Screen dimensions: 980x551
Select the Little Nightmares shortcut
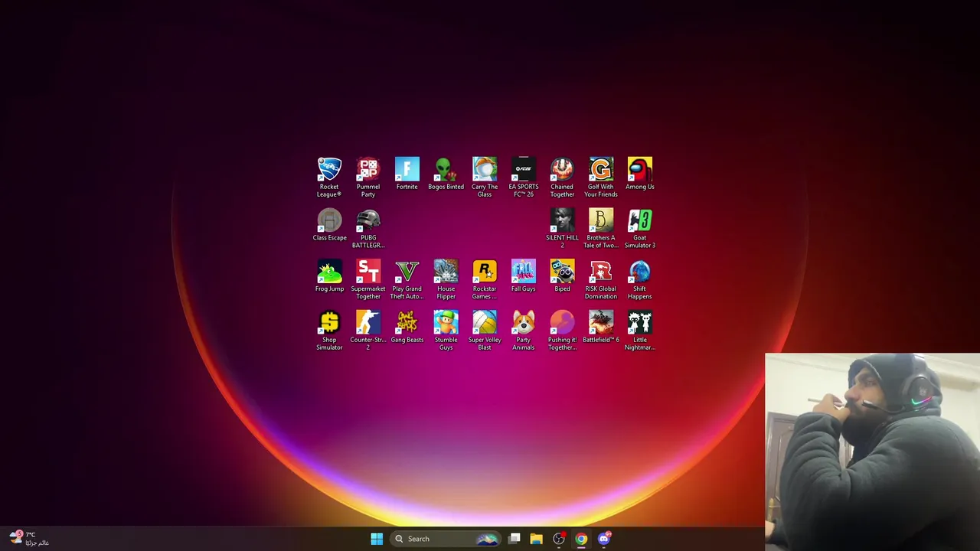[640, 323]
